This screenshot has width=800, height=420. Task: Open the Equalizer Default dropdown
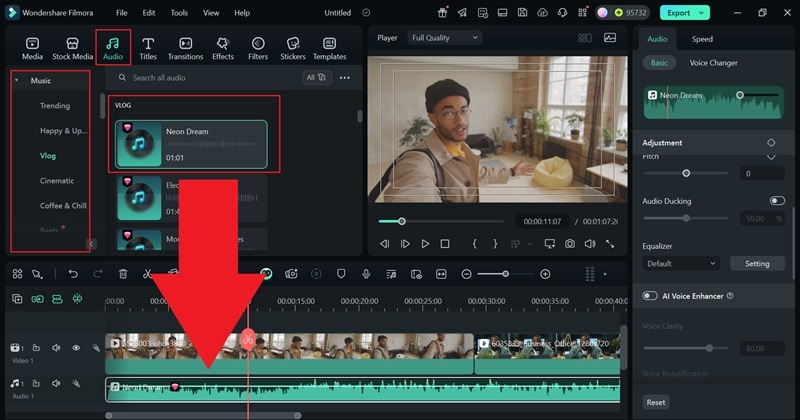681,264
